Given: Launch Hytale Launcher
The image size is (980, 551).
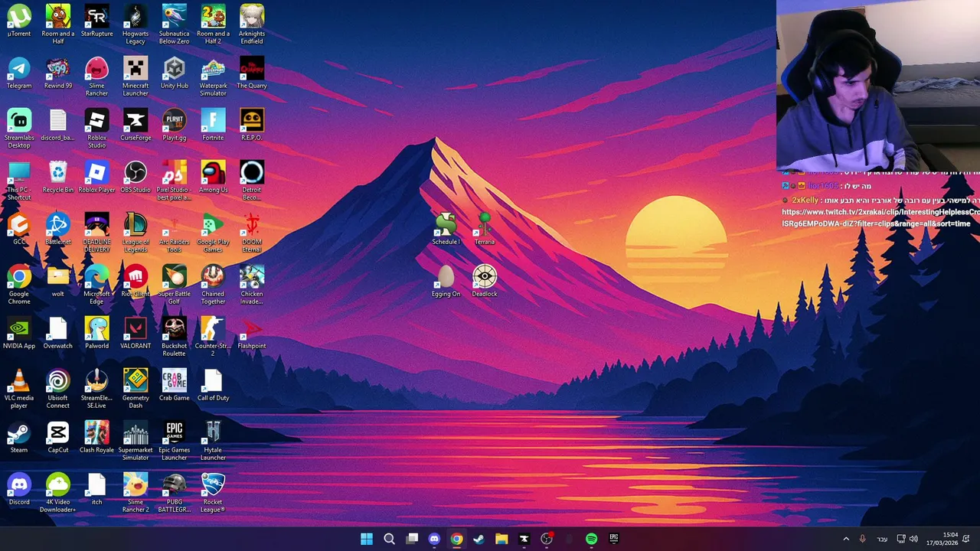Looking at the screenshot, I should pos(213,441).
